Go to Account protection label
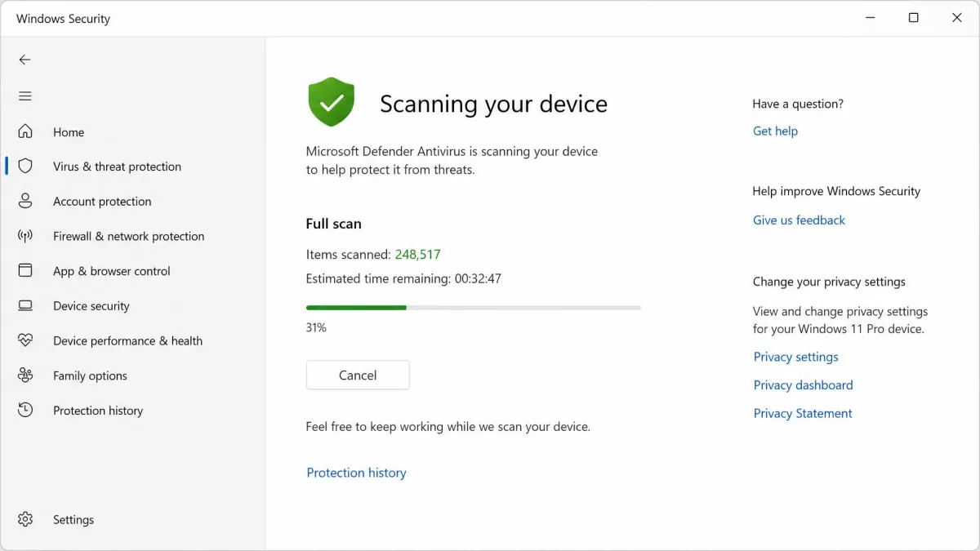 [x=102, y=202]
